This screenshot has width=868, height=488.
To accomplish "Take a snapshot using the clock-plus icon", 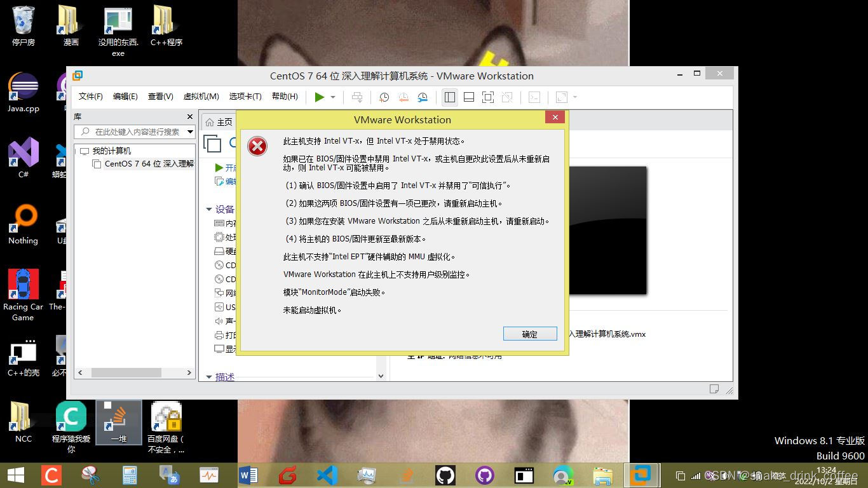I will coord(384,97).
